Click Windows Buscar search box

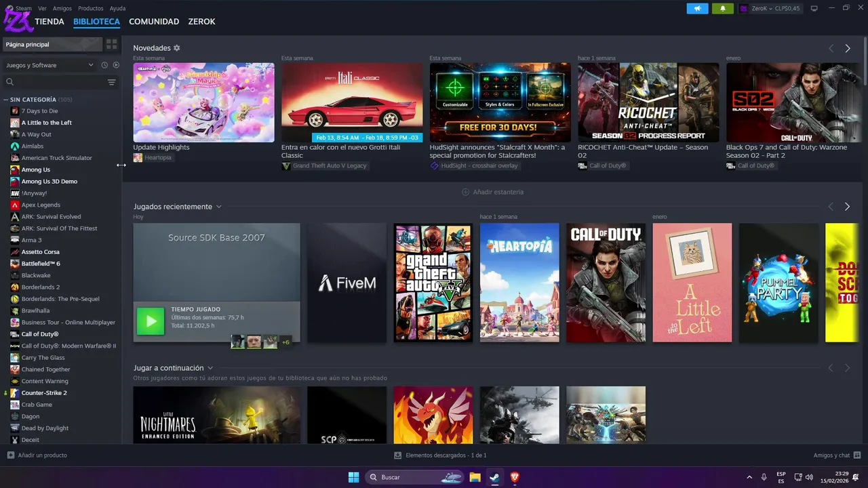(x=416, y=477)
